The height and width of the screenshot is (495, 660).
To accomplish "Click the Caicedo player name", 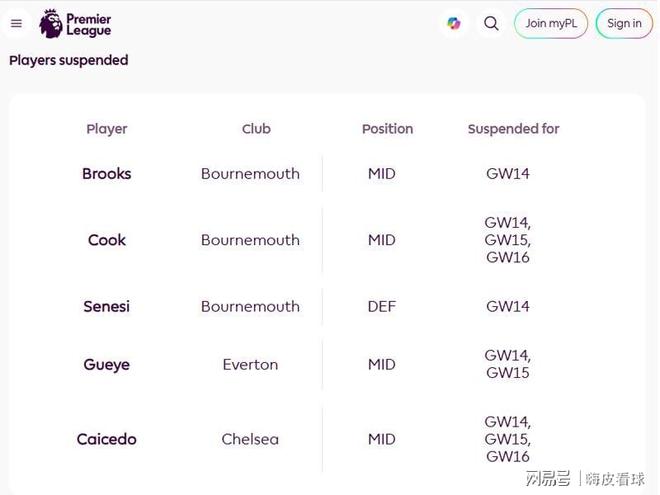I will (107, 439).
